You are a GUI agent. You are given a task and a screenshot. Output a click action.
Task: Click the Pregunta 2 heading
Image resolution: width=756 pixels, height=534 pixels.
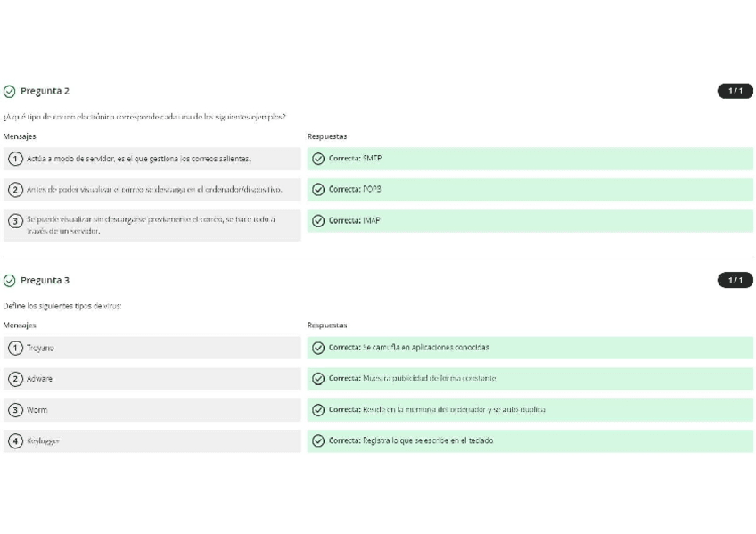coord(45,91)
